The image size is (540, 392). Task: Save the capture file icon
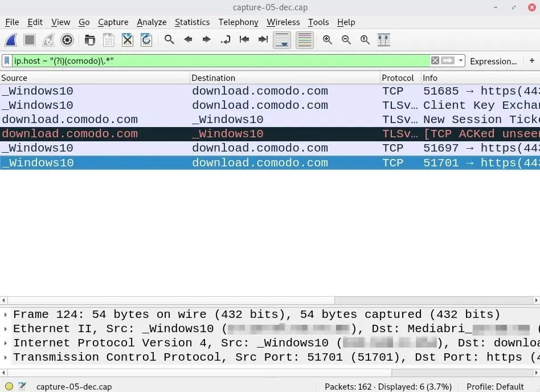click(x=109, y=40)
